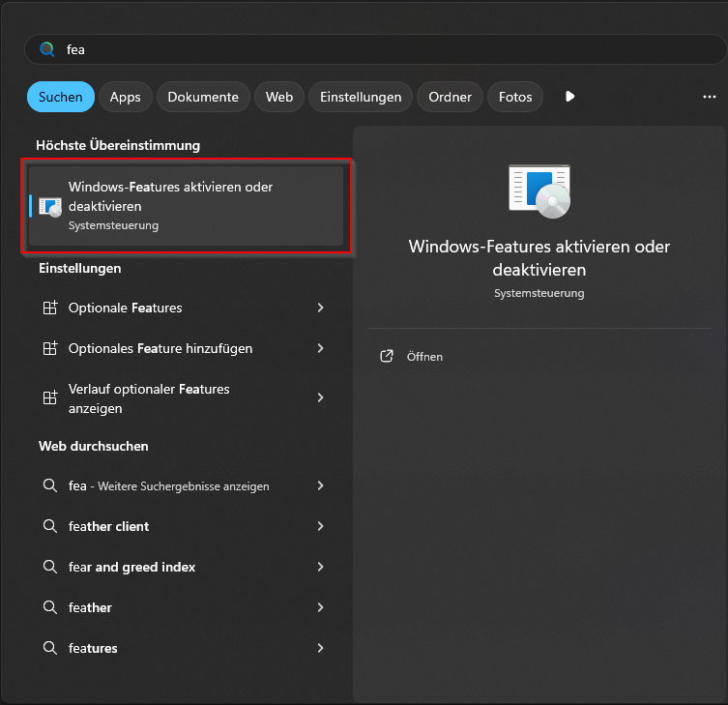This screenshot has height=705, width=728.
Task: Open the three-dots more options menu
Action: 709,97
